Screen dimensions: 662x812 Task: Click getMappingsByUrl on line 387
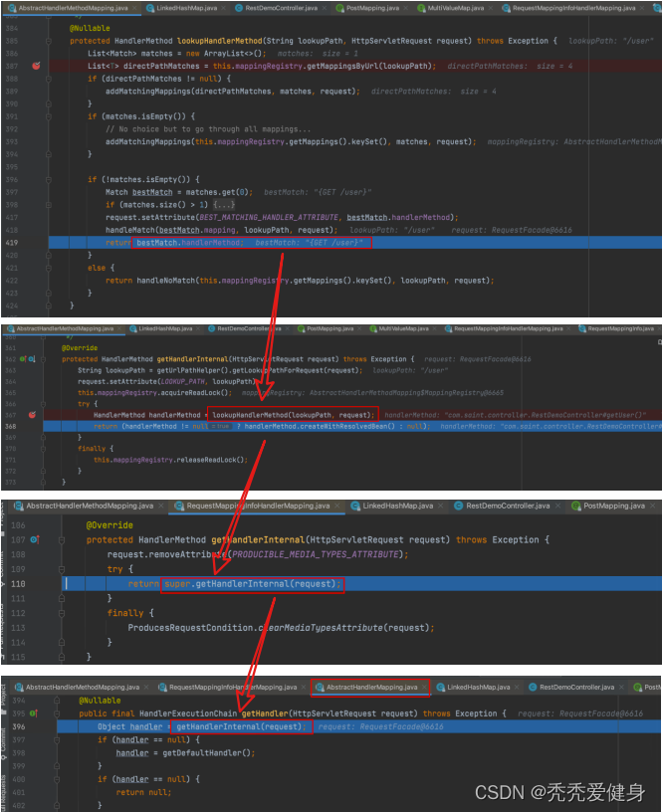342,67
